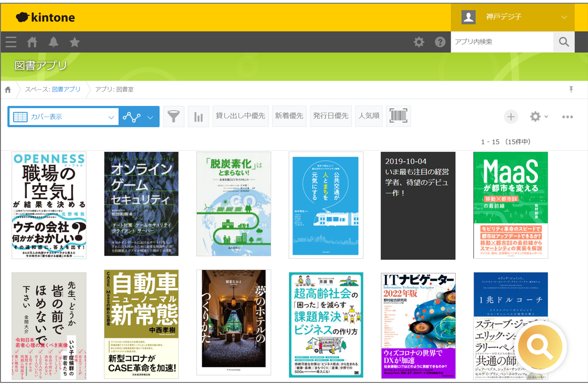Open the ITナビゲーター 2022年版 cover
The image size is (588, 392).
[418, 326]
